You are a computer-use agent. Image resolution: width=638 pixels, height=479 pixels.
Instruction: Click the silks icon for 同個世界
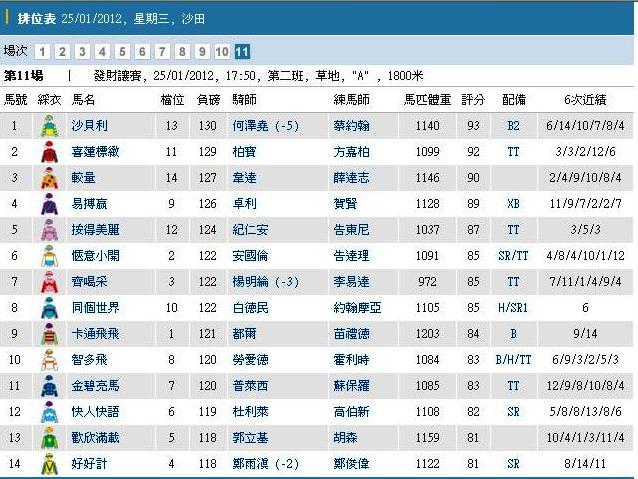tap(48, 308)
